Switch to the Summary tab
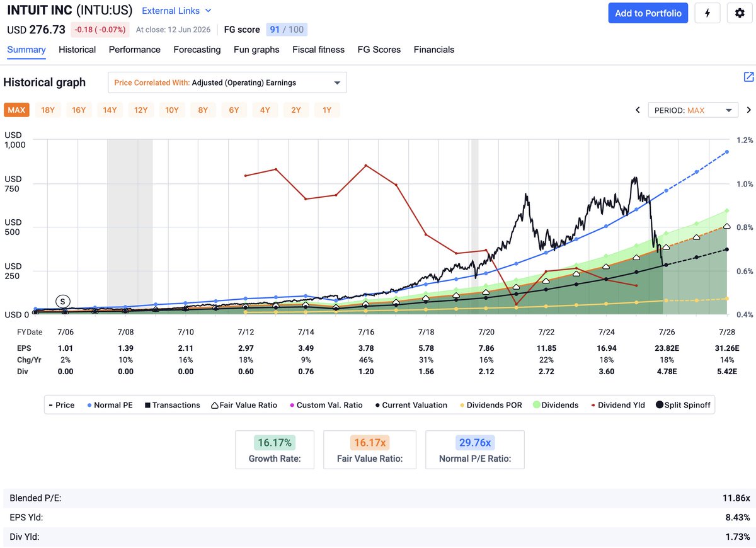This screenshot has width=756, height=548. tap(26, 50)
